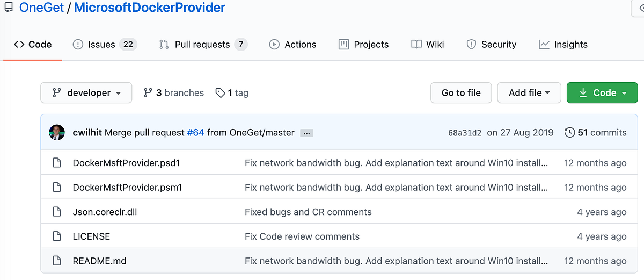
Task: Click the Go to file button
Action: coord(461,93)
